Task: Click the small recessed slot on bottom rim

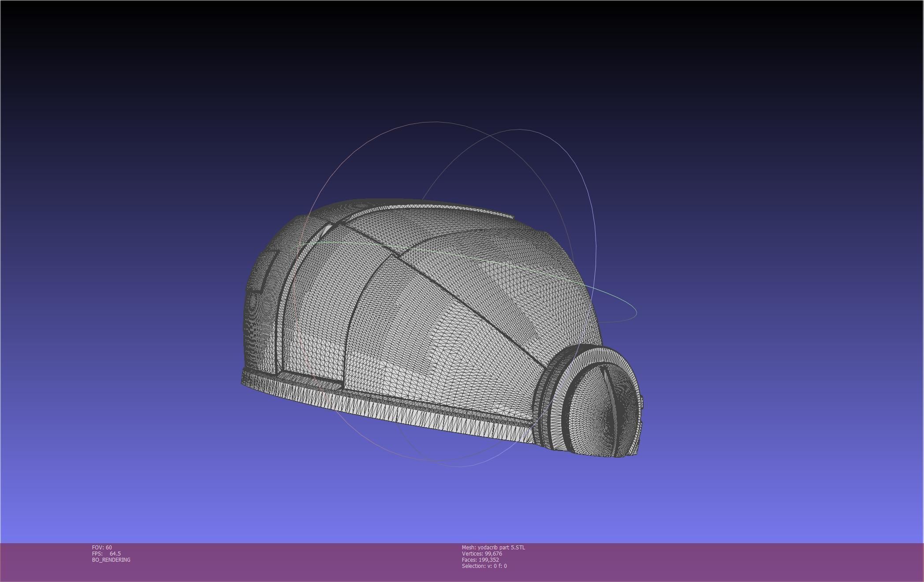Action: click(311, 380)
